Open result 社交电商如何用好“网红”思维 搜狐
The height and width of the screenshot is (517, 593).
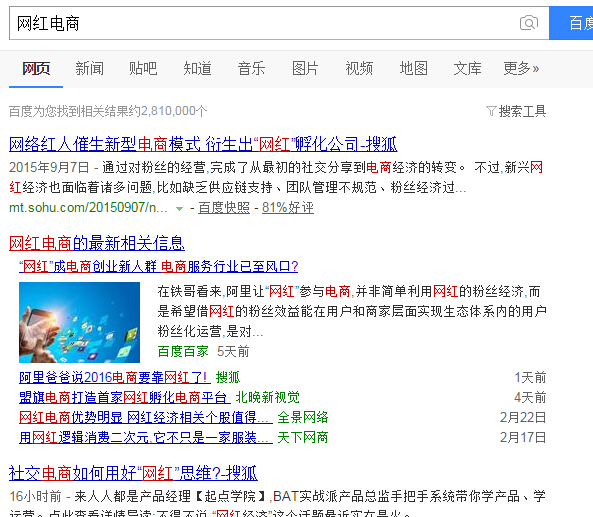click(133, 473)
